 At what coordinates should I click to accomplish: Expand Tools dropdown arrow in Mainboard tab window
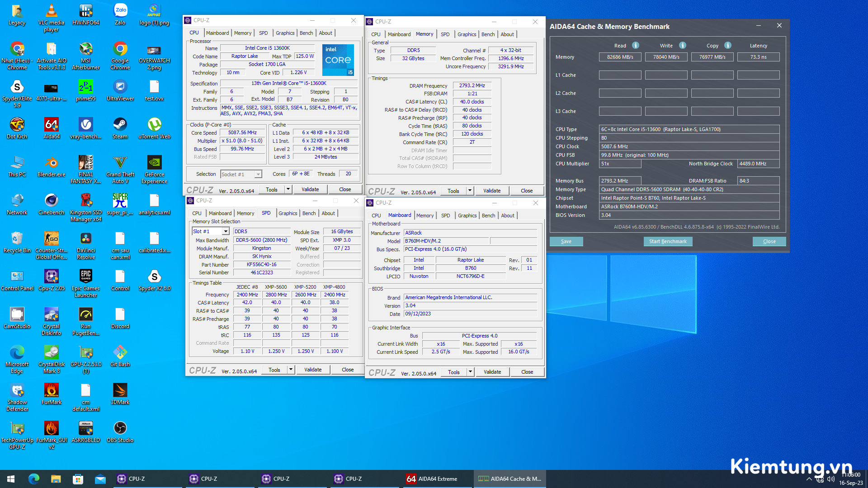click(470, 372)
